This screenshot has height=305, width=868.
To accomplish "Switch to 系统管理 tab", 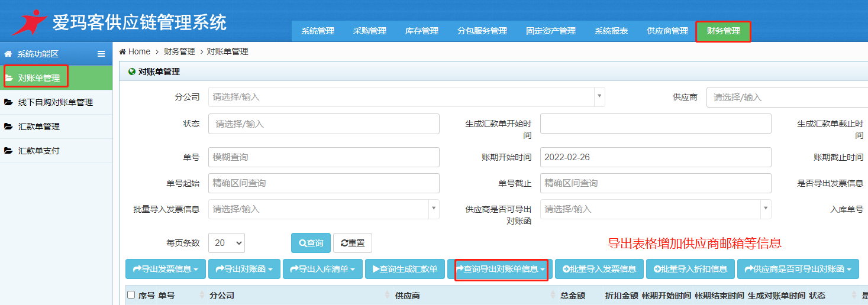I will pyautogui.click(x=318, y=31).
